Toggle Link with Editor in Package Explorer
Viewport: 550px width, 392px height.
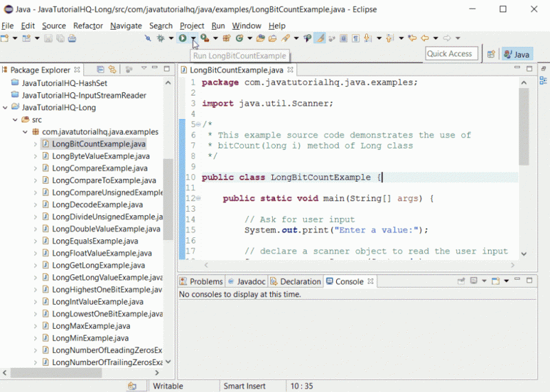pyautogui.click(x=112, y=69)
